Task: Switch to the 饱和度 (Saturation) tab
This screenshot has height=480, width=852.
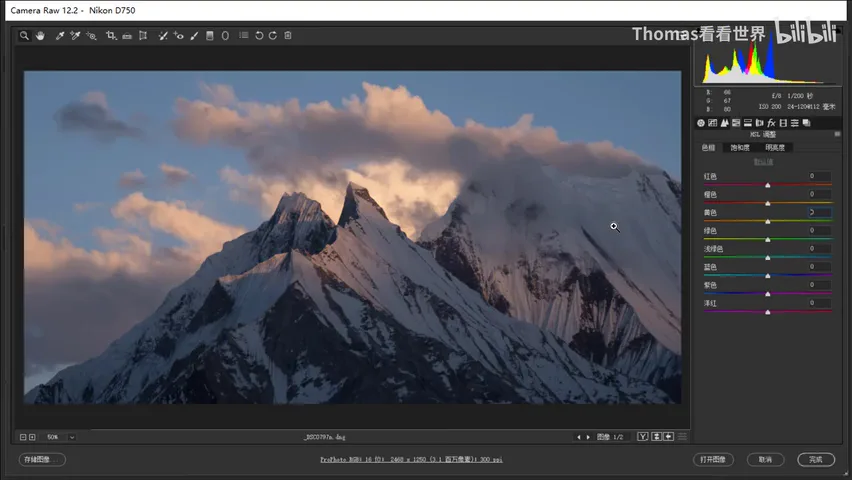Action: (x=740, y=147)
